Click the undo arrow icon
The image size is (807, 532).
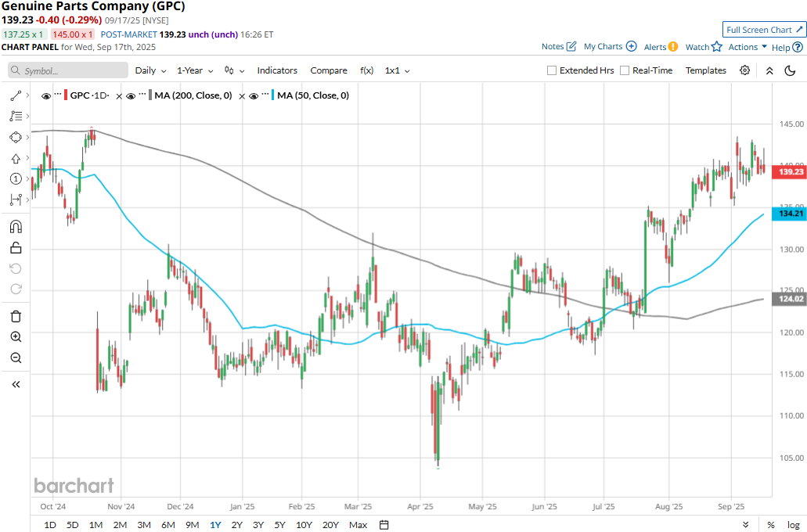(16, 268)
